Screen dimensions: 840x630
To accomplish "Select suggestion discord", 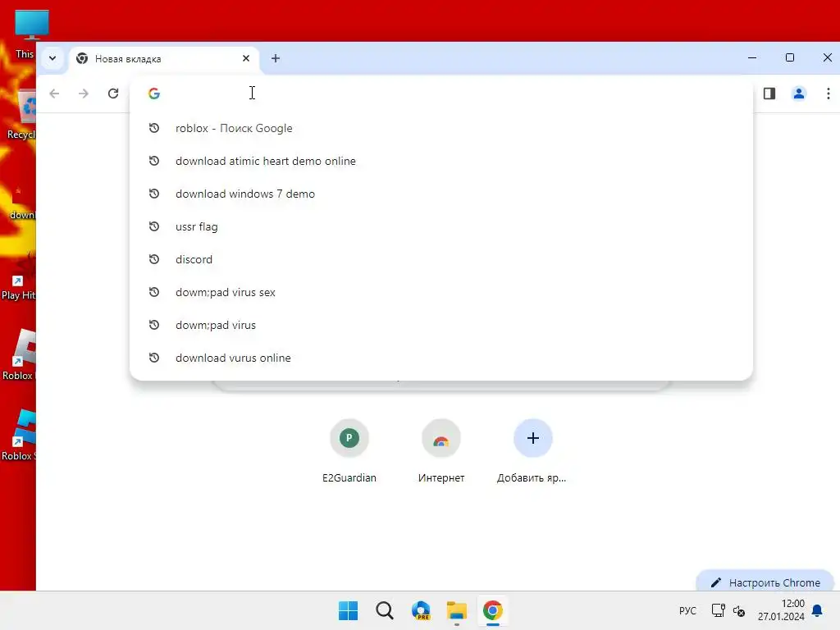I will click(441, 259).
